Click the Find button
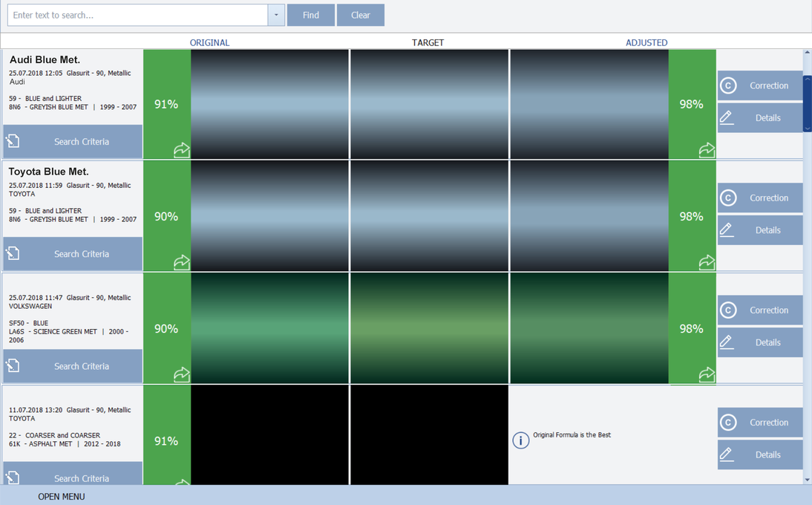The width and height of the screenshot is (812, 505). coord(311,15)
